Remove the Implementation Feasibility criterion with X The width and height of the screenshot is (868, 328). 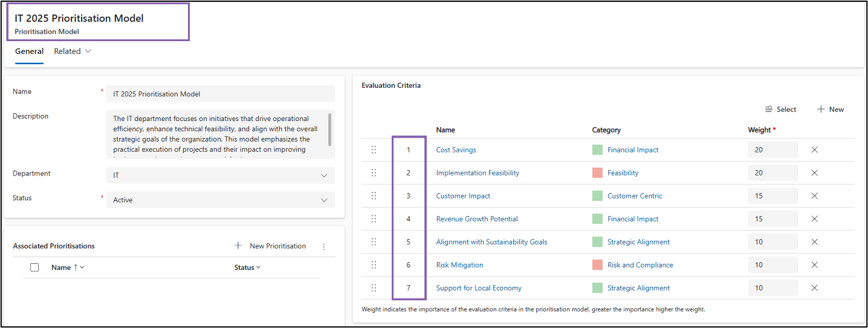click(x=814, y=173)
